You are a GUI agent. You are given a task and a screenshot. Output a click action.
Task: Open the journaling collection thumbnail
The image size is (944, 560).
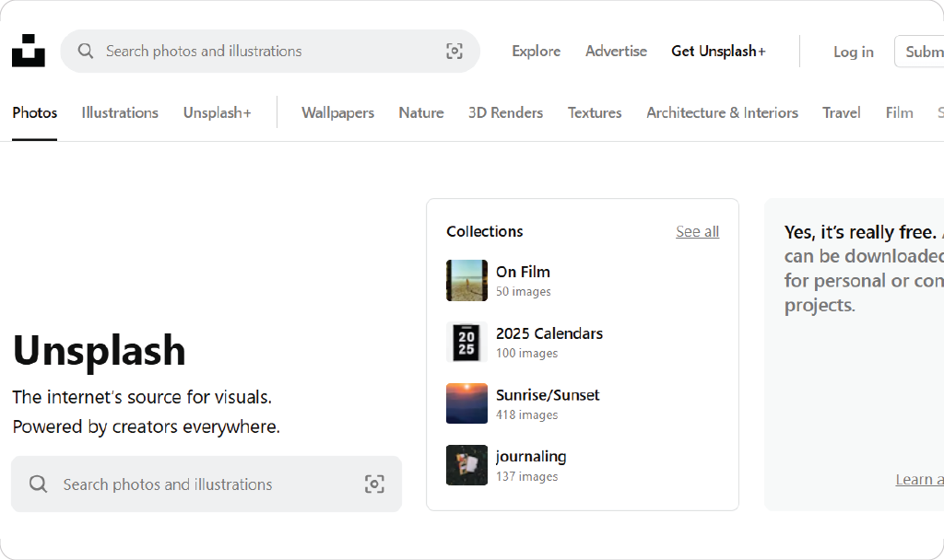click(x=466, y=465)
